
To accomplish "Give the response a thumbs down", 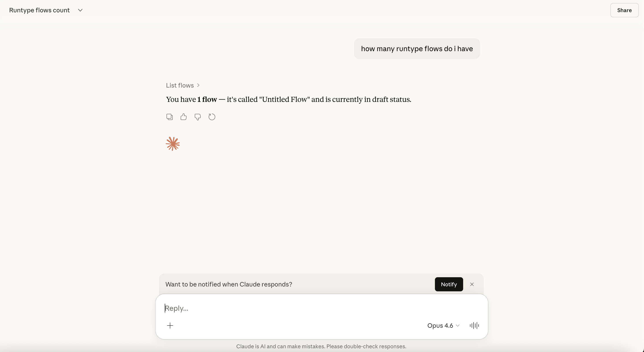I will [197, 117].
